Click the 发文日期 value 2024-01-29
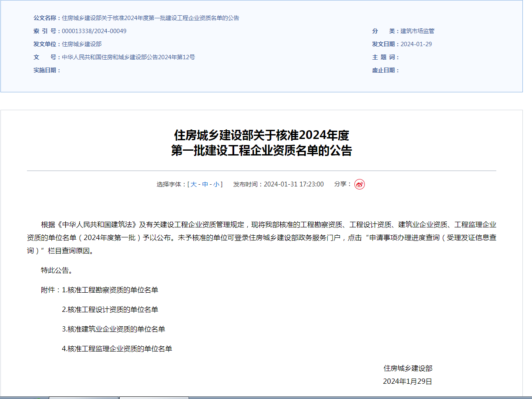Viewport: 532px width, 399px height. (417, 44)
